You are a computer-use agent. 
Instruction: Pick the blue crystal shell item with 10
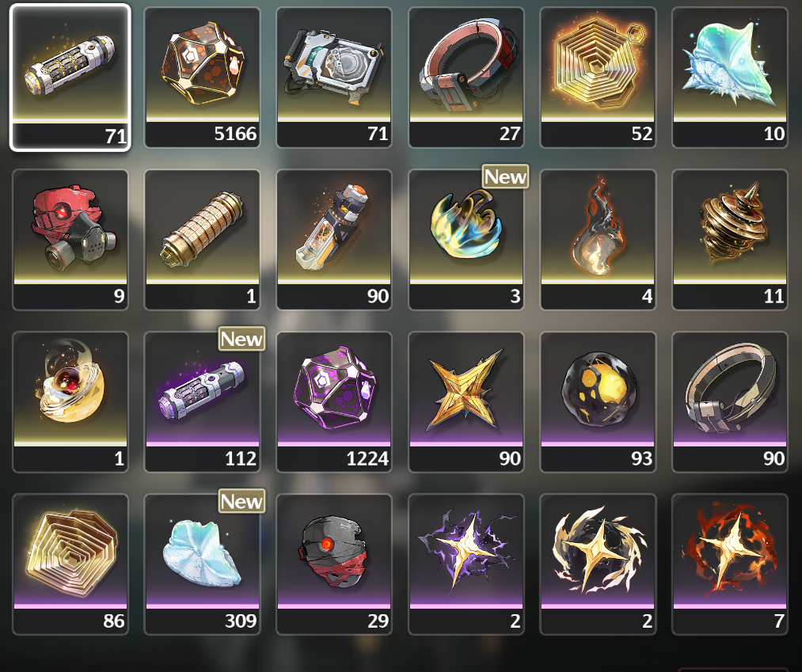click(x=730, y=78)
